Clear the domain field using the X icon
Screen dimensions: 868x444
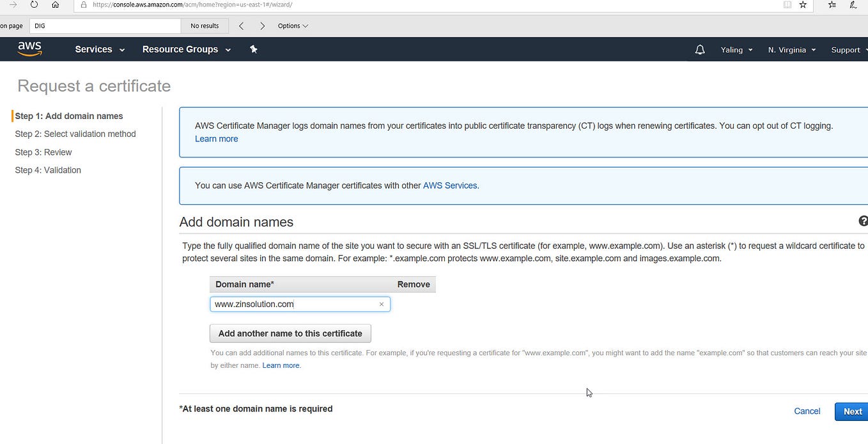click(x=382, y=304)
